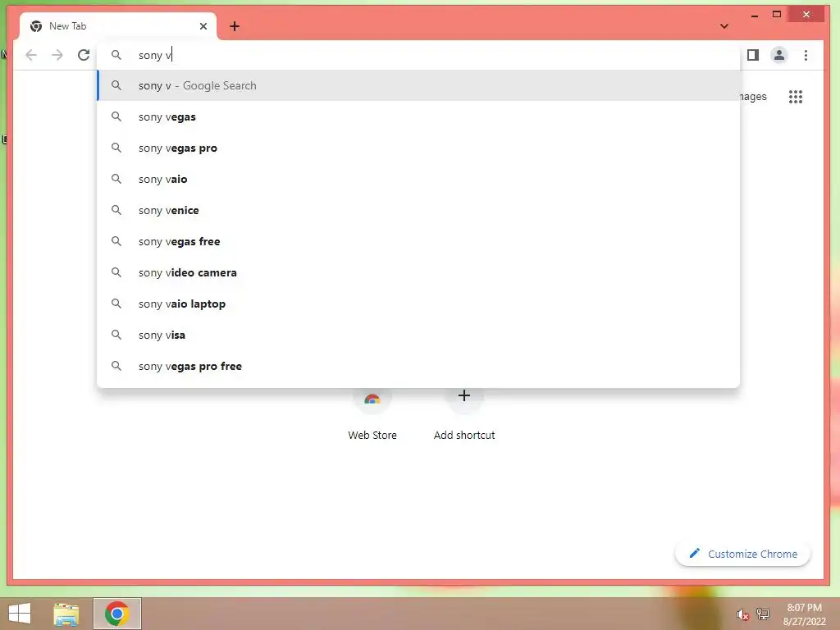Viewport: 840px width, 630px height.
Task: Click the address bar showing 'sony v'
Action: point(418,55)
